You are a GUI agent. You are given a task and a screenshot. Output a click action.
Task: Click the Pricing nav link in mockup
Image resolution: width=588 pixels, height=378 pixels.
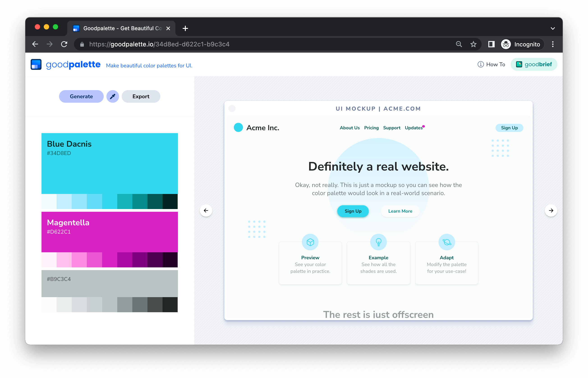coord(371,128)
